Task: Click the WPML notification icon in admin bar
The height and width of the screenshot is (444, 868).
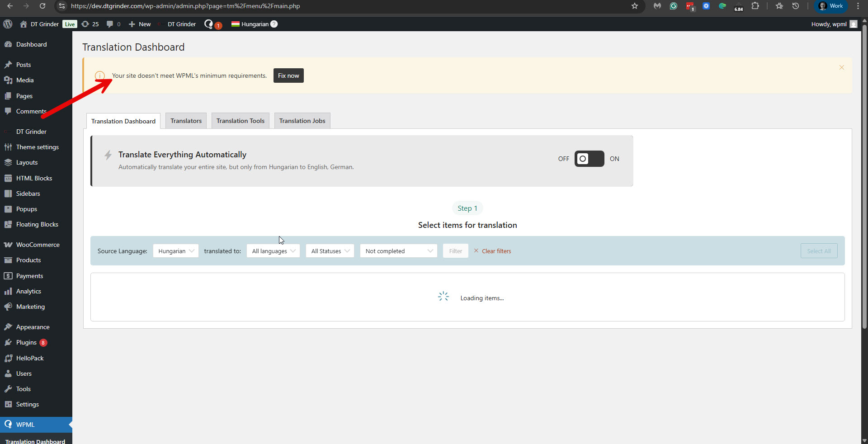Action: pos(208,24)
